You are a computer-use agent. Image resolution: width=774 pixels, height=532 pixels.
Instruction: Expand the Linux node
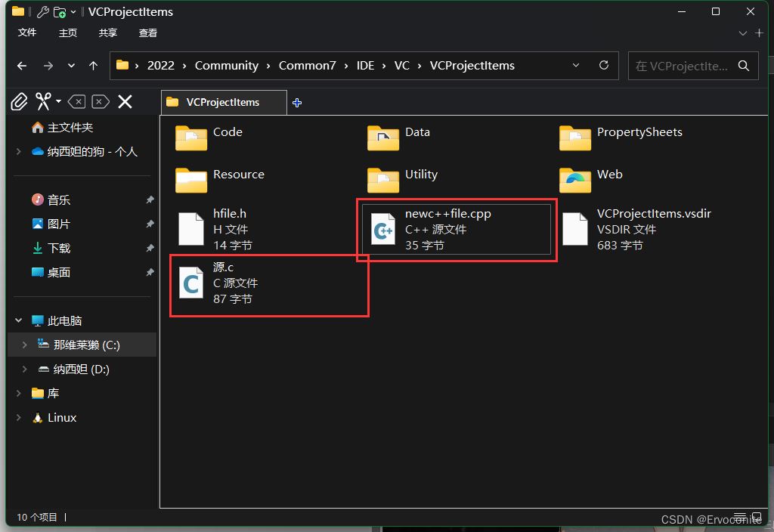pyautogui.click(x=18, y=417)
